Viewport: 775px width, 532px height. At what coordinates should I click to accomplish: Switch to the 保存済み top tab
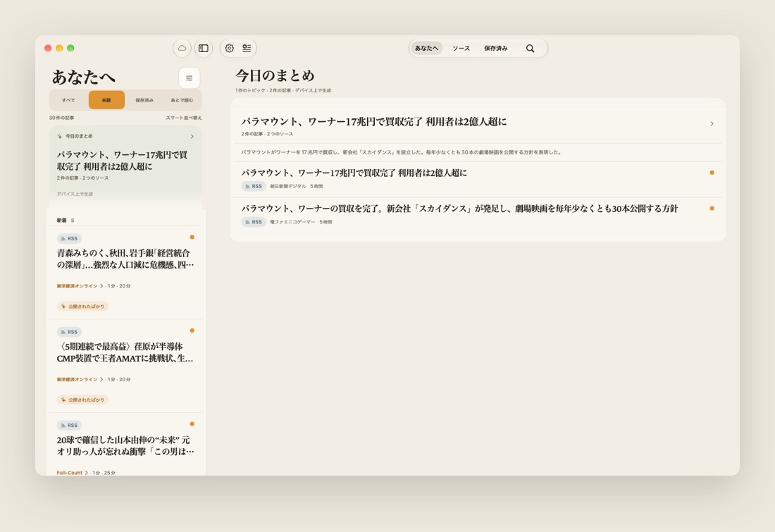click(x=496, y=48)
